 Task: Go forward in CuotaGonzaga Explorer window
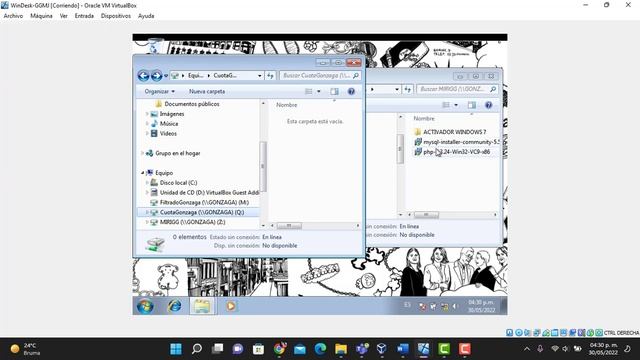(x=156, y=76)
